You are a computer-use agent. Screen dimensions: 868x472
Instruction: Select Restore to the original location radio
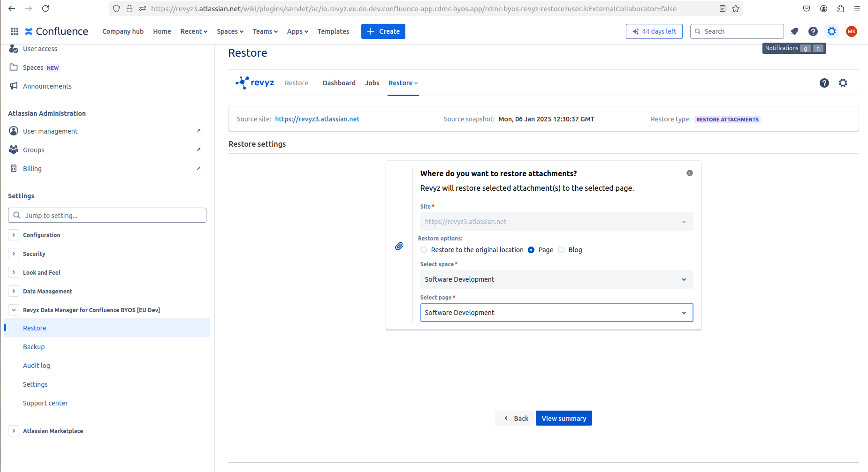coord(424,250)
